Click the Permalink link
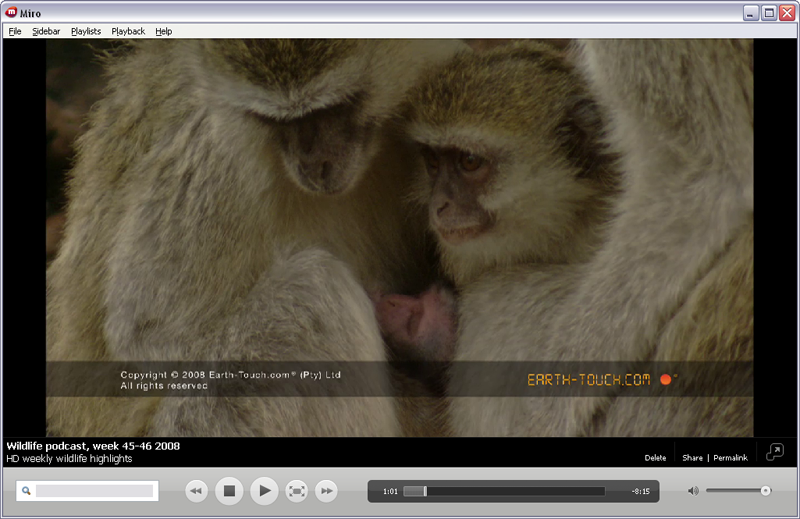This screenshot has width=800, height=519. 730,458
